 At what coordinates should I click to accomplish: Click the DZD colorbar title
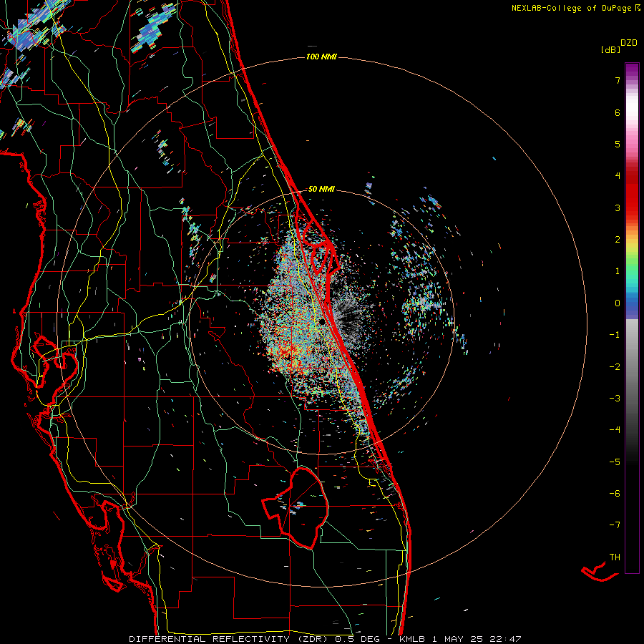tap(629, 43)
